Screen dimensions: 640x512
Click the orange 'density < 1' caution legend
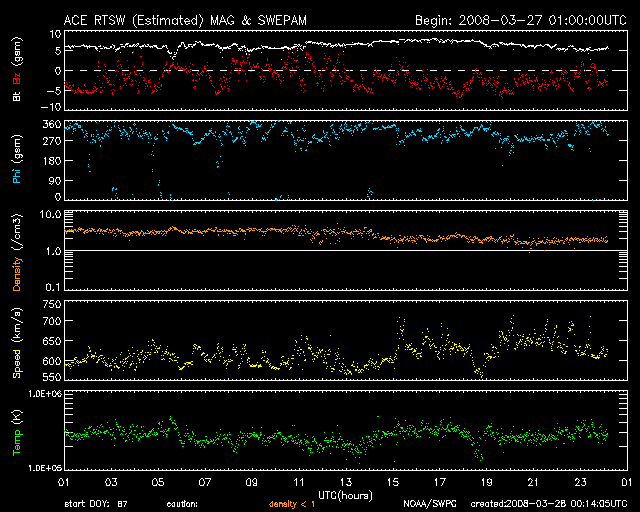292,504
